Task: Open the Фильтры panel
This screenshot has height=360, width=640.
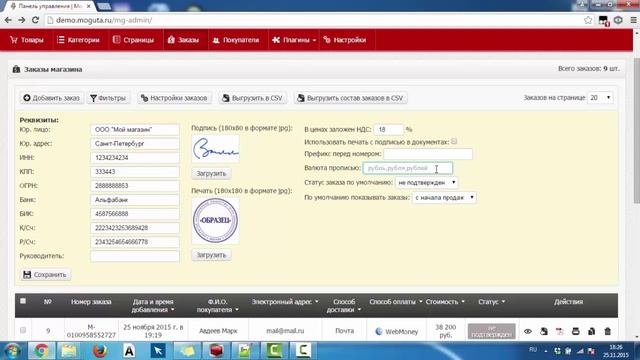Action: (108, 98)
